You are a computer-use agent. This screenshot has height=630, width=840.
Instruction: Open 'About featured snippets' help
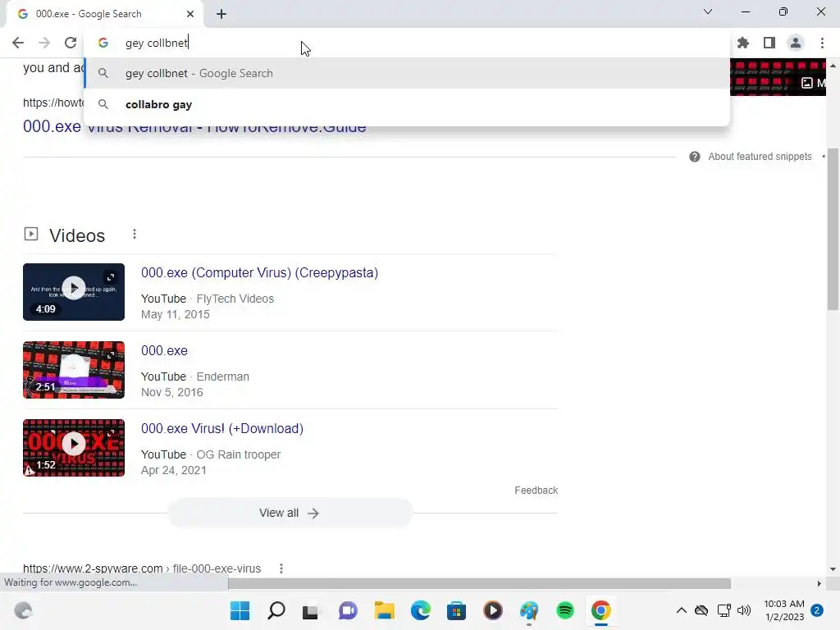760,157
